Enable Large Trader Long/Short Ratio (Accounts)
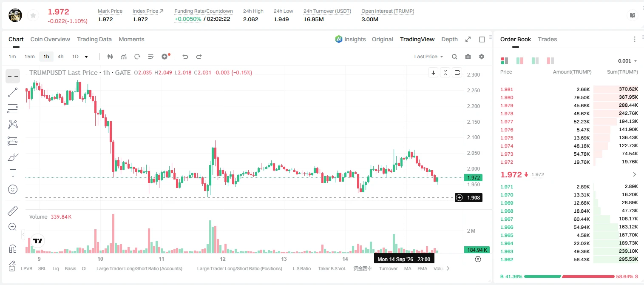Screen dimensions: 644x285 click(x=139, y=268)
